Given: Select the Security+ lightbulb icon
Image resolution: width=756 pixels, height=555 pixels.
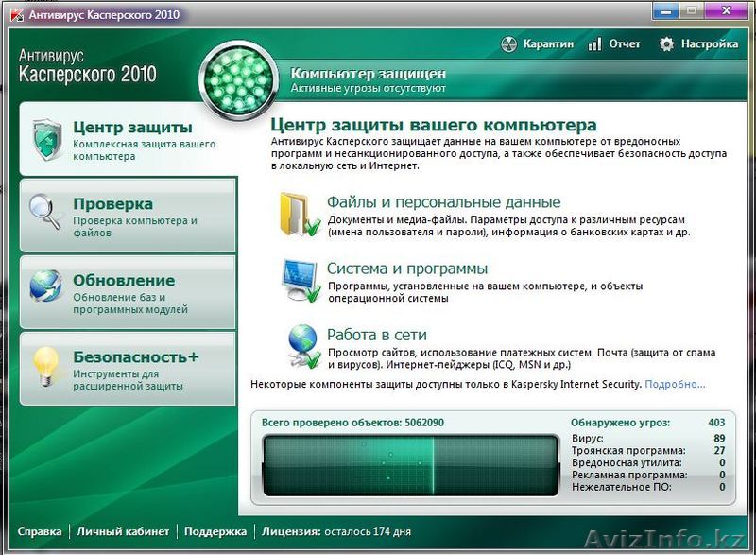Looking at the screenshot, I should 43,364.
